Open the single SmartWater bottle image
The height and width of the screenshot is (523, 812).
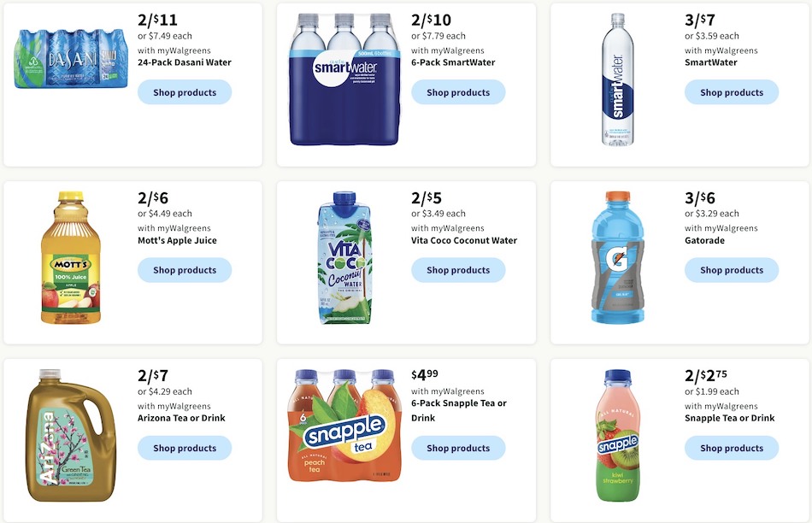tap(618, 79)
